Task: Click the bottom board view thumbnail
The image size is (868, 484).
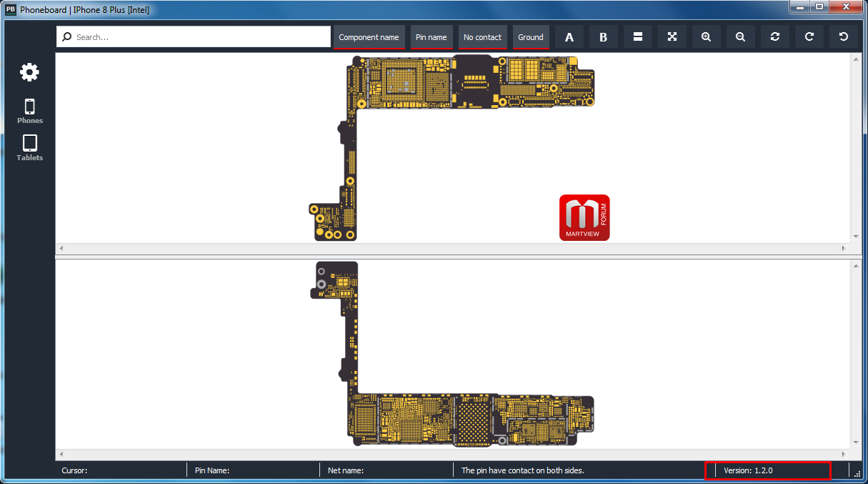Action: [x=452, y=354]
